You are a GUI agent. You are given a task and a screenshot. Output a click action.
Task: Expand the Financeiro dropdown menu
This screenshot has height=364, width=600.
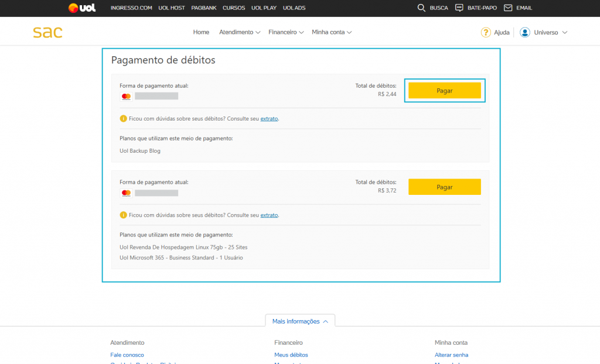click(x=286, y=32)
